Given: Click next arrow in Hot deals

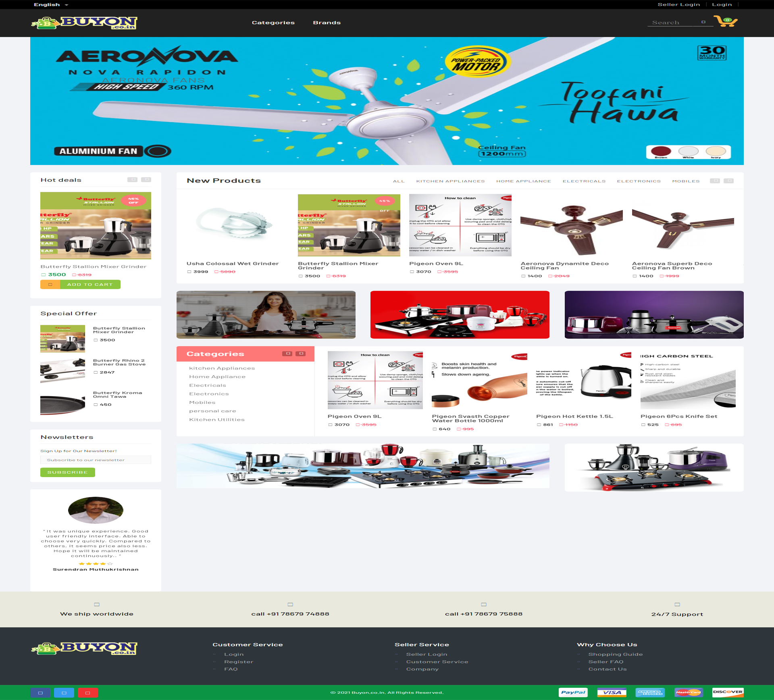Looking at the screenshot, I should (146, 179).
